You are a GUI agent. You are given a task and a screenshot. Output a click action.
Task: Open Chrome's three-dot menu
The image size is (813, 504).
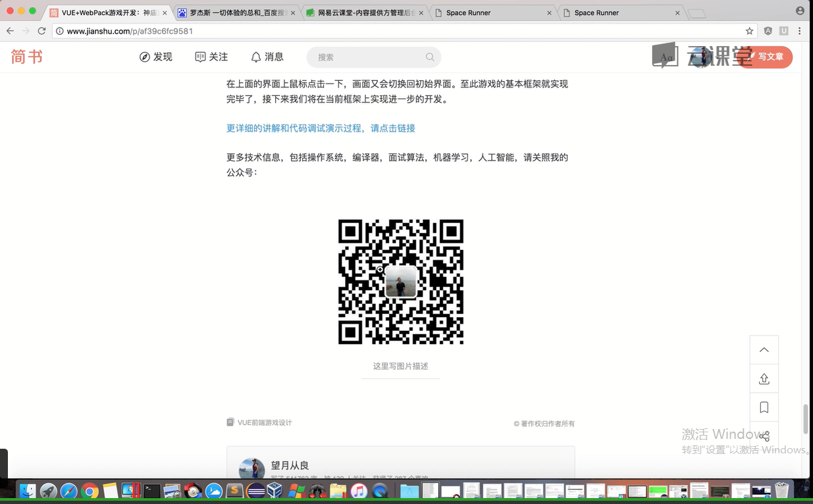point(800,31)
